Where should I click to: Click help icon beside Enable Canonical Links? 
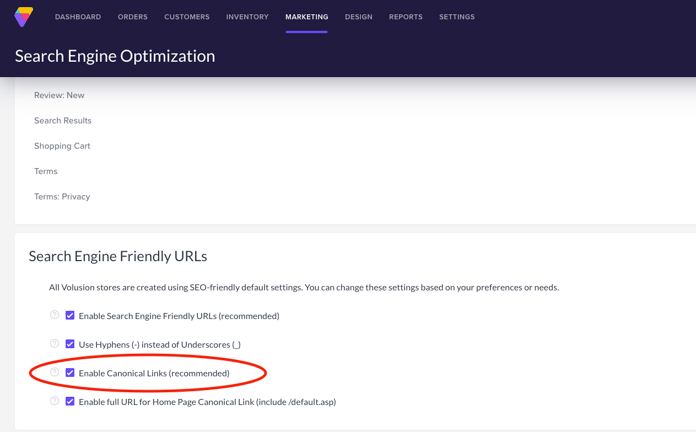pyautogui.click(x=55, y=373)
